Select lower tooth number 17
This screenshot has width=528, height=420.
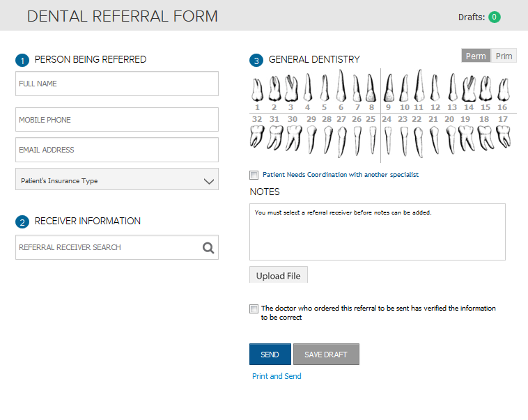(503, 137)
